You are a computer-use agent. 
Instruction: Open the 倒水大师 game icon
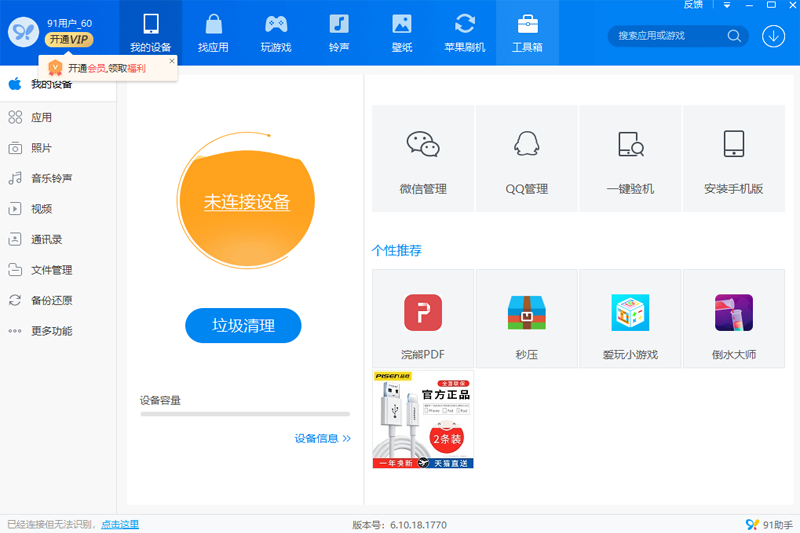click(x=734, y=313)
